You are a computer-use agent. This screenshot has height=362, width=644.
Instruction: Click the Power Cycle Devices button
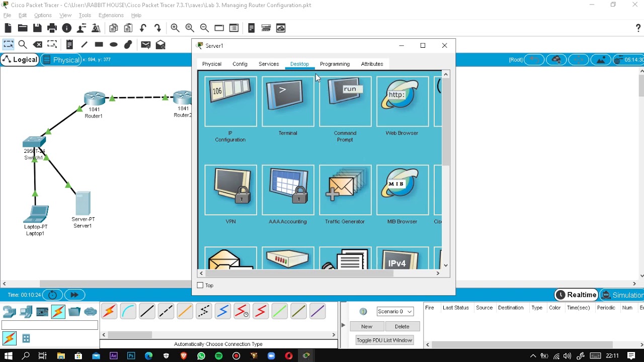point(52,295)
